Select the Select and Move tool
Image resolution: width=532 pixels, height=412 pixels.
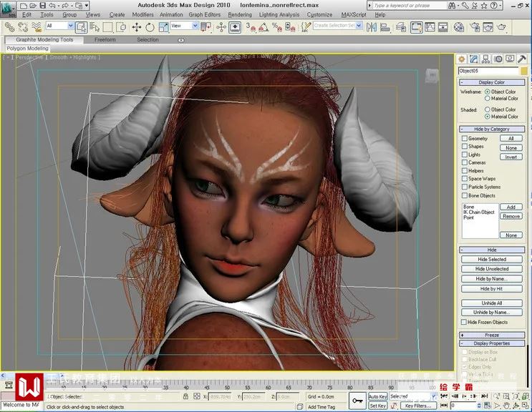(x=136, y=27)
